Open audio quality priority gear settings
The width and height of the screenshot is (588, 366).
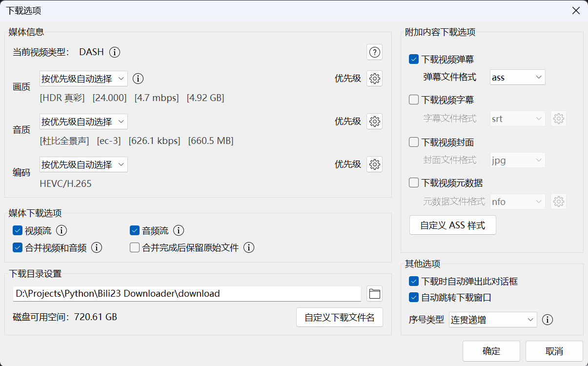pos(374,122)
